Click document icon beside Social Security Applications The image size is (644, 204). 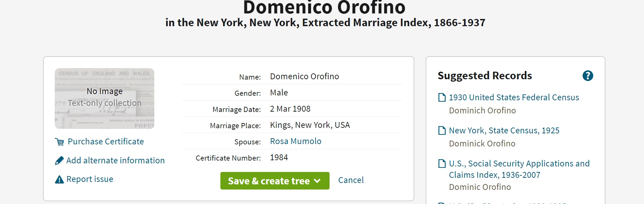click(x=442, y=164)
